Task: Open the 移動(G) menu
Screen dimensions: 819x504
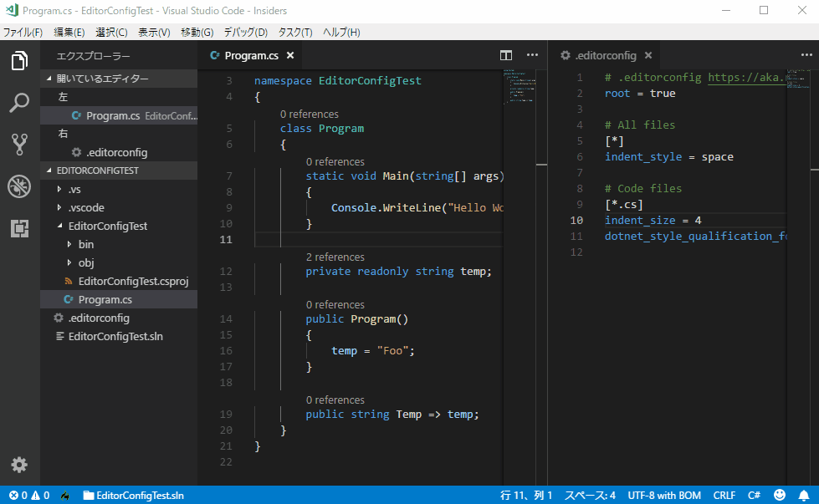Action: click(x=197, y=33)
